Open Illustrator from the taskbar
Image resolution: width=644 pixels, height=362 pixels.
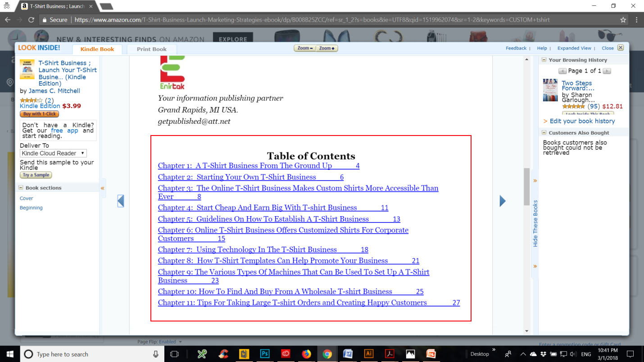tap(369, 354)
